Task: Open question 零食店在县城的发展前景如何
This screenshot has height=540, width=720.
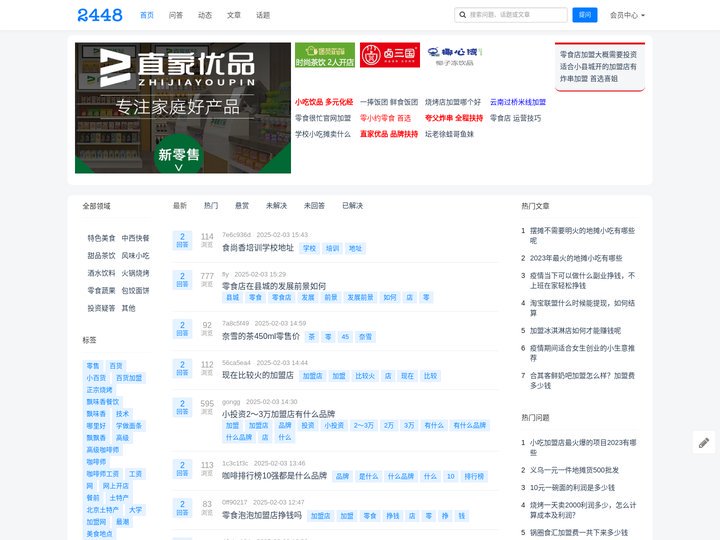Action: coord(274,286)
